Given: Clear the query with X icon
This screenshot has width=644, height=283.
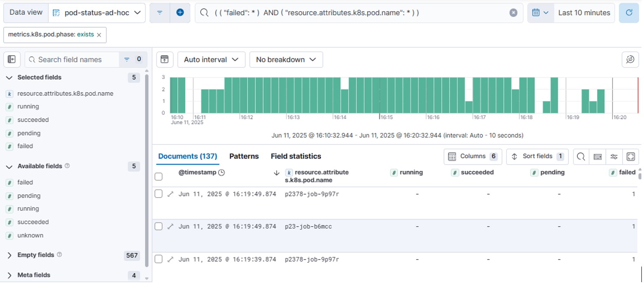Looking at the screenshot, I should pos(513,13).
